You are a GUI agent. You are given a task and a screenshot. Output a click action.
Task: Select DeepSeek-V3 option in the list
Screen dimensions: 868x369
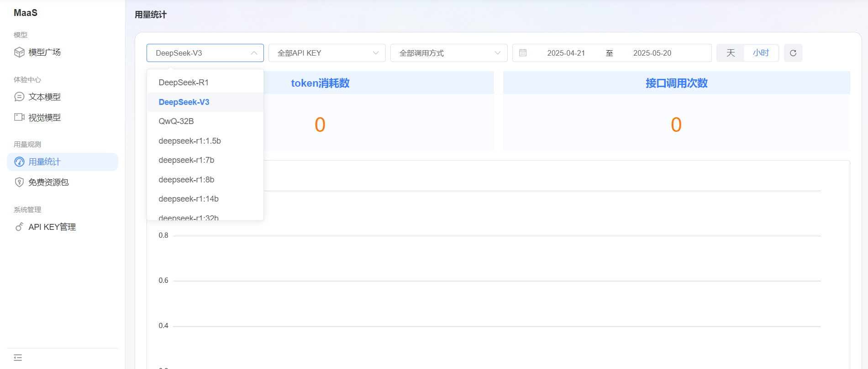coord(205,102)
